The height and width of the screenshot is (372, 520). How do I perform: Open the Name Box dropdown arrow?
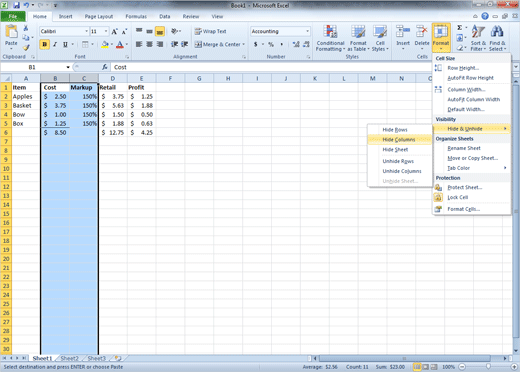[68, 67]
